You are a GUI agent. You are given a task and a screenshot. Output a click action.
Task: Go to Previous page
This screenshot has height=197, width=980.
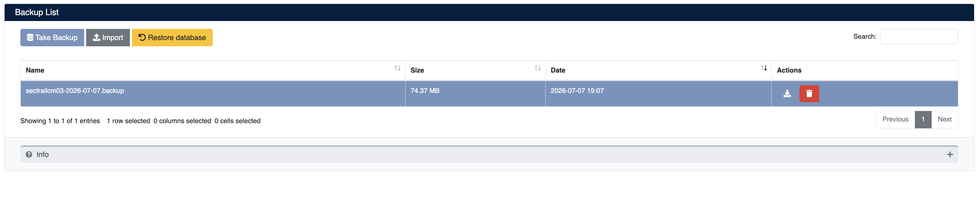click(895, 120)
